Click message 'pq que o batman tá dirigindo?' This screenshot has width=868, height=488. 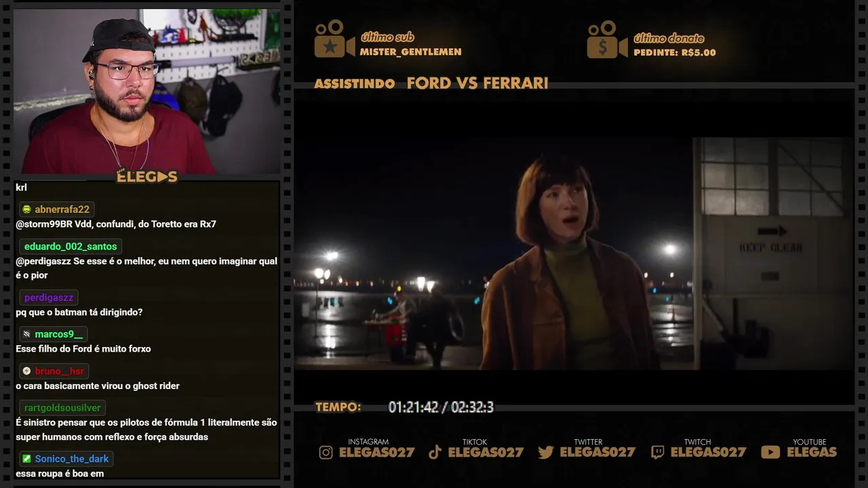pos(79,312)
